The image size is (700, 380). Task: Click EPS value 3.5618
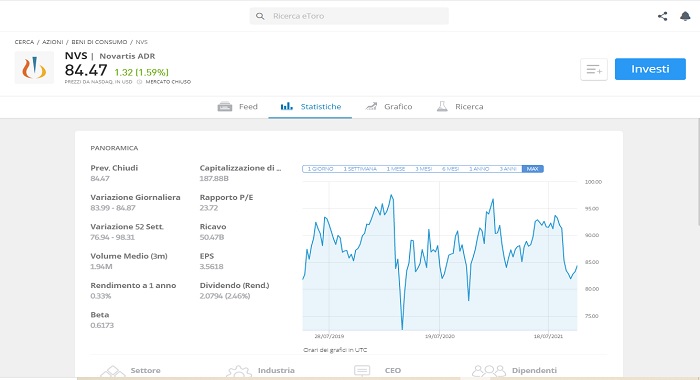(211, 267)
